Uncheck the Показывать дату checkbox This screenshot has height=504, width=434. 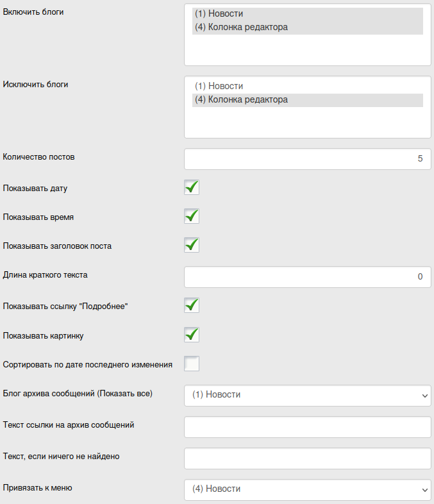coord(192,187)
